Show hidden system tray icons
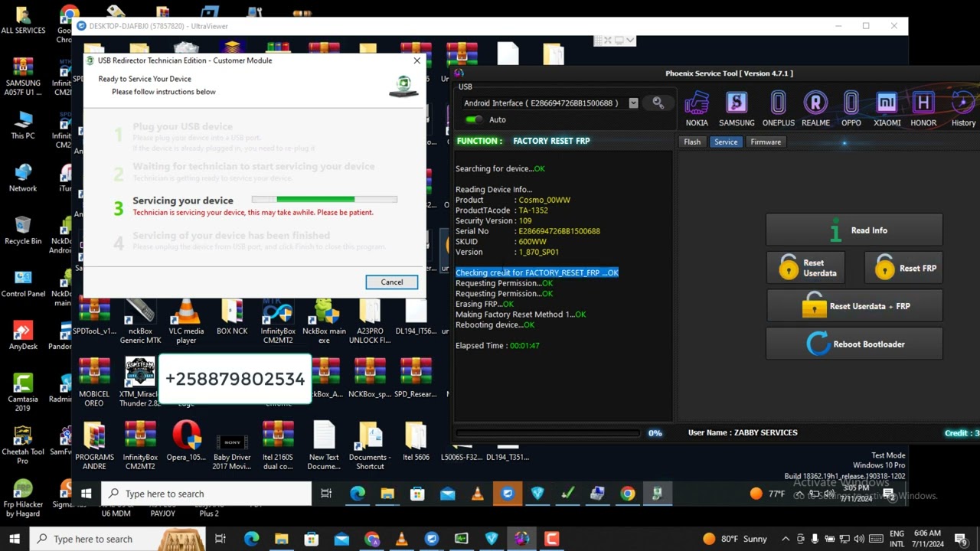980x551 pixels. pos(786,539)
